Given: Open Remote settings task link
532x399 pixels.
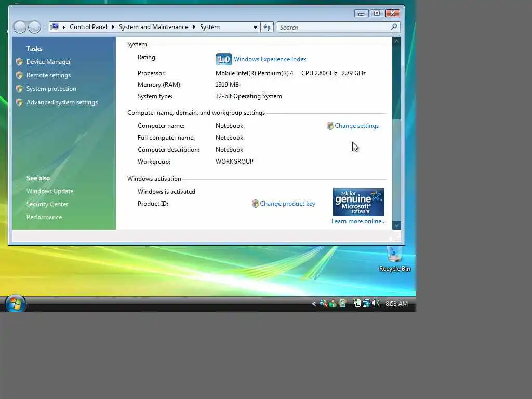Looking at the screenshot, I should click(48, 75).
